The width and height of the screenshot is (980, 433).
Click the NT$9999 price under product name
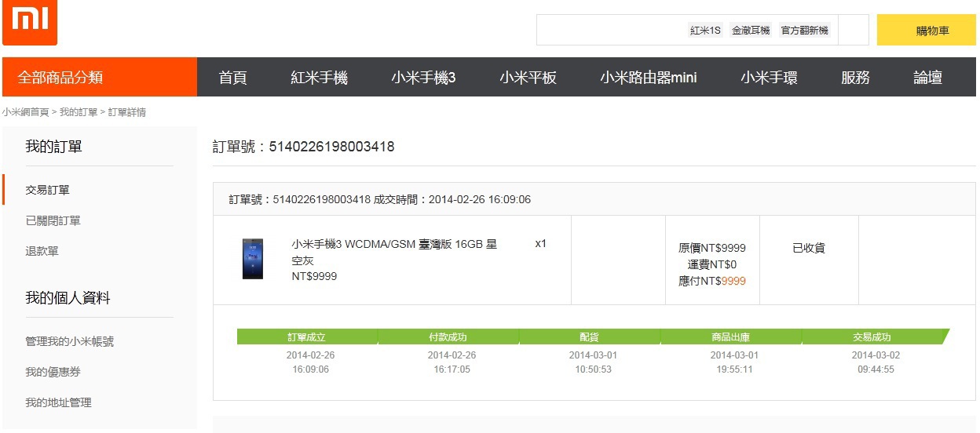coord(314,276)
